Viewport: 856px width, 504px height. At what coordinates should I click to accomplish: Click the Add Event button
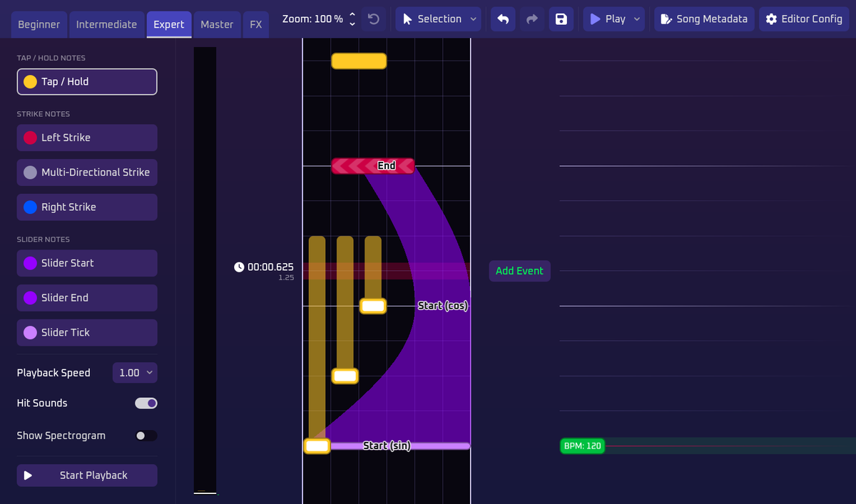[519, 271]
